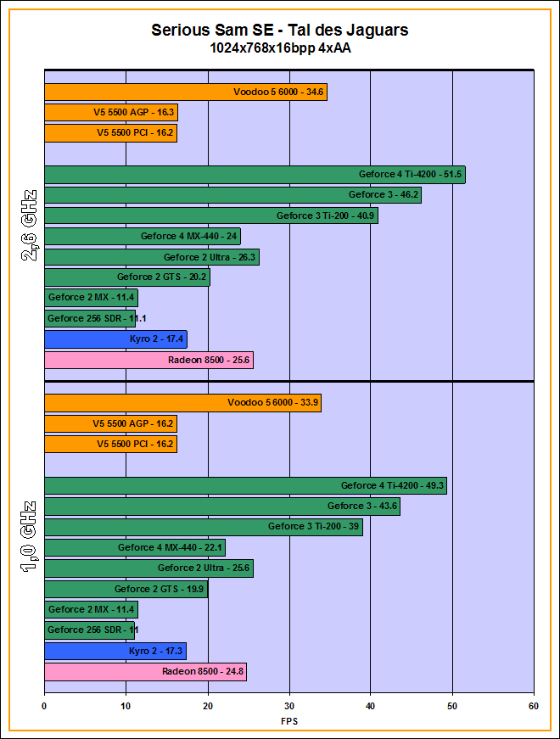The image size is (560, 739).
Task: Select the Radeon 8500 - 24.8 bar
Action: point(145,672)
